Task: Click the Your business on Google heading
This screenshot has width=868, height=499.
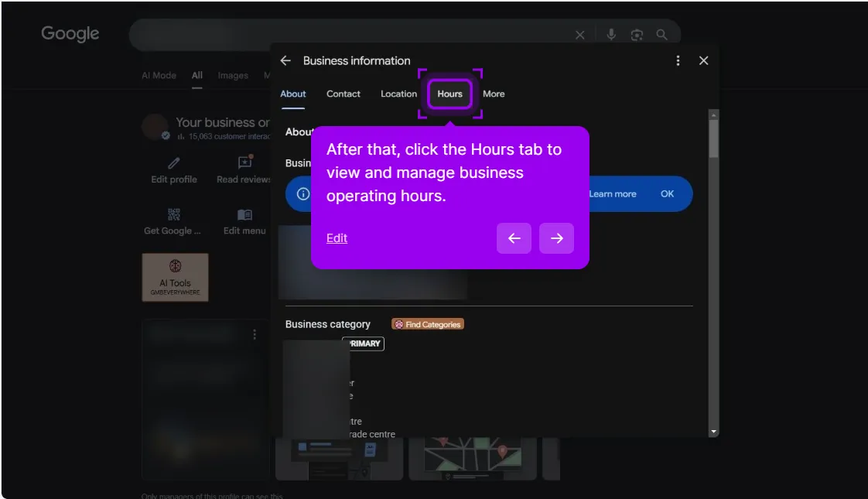Action: coord(223,122)
